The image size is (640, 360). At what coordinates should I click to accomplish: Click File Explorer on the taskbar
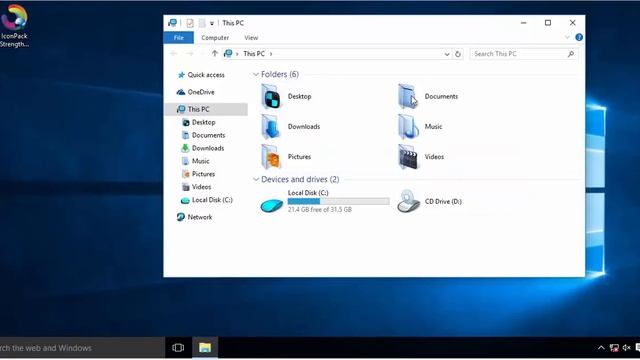[x=205, y=348]
